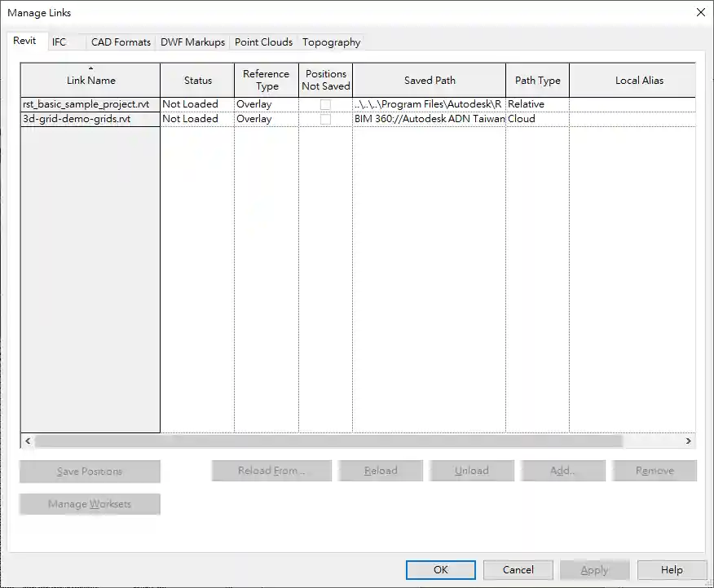714x588 pixels.
Task: Select the DWF Markups tab
Action: click(192, 42)
